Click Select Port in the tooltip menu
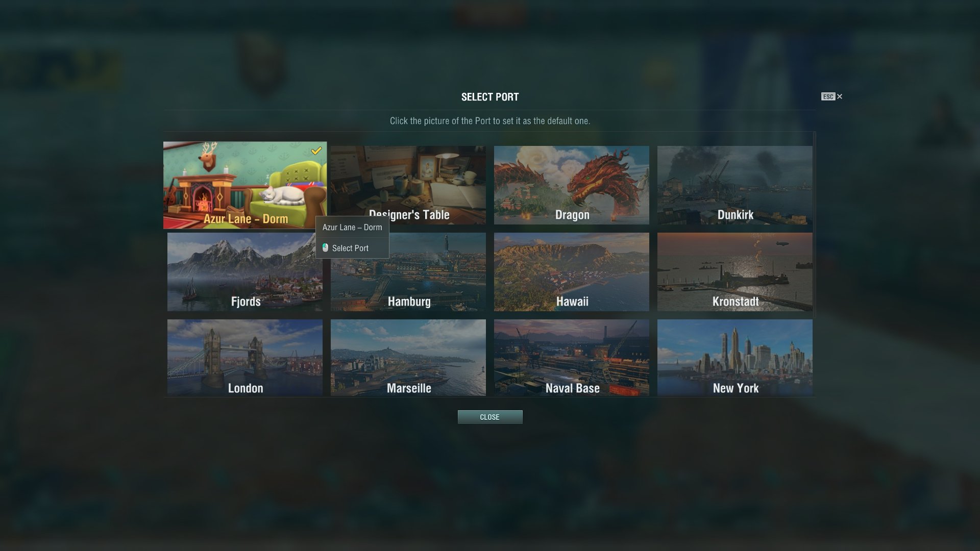The height and width of the screenshot is (551, 980). coord(350,248)
